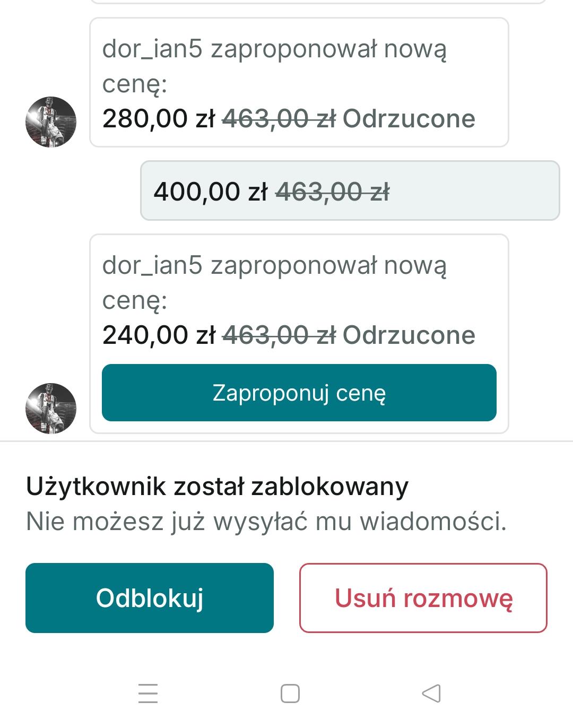Tap the Android back navigation icon
The image size is (573, 728).
(431, 693)
